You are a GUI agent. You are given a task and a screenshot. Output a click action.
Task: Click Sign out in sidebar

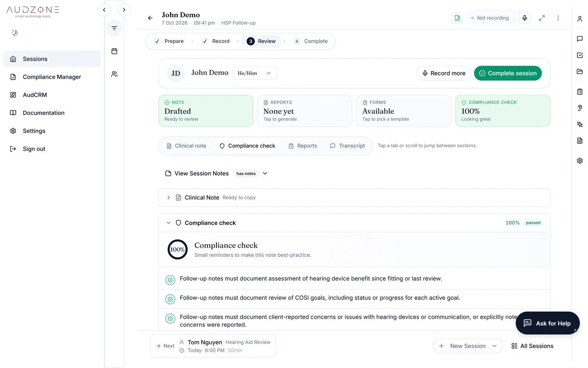[52, 149]
